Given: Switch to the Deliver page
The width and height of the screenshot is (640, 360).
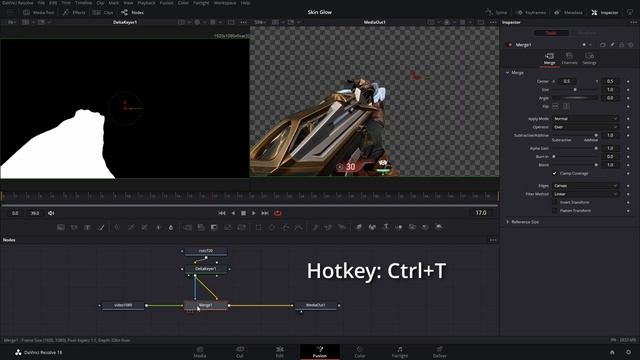Looking at the screenshot, I should 440,352.
